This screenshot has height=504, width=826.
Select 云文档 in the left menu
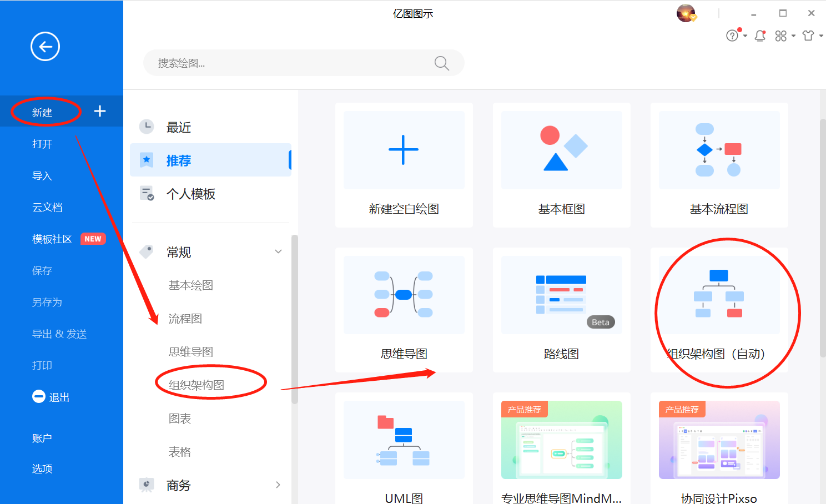(47, 207)
